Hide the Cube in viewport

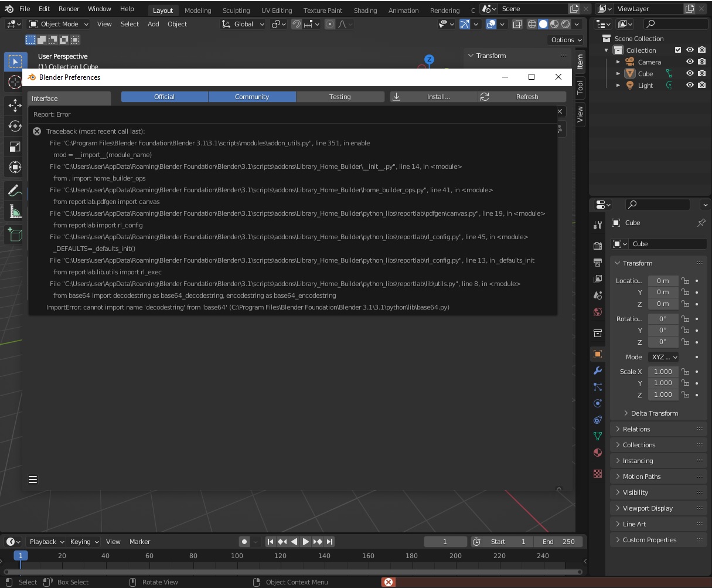click(690, 74)
